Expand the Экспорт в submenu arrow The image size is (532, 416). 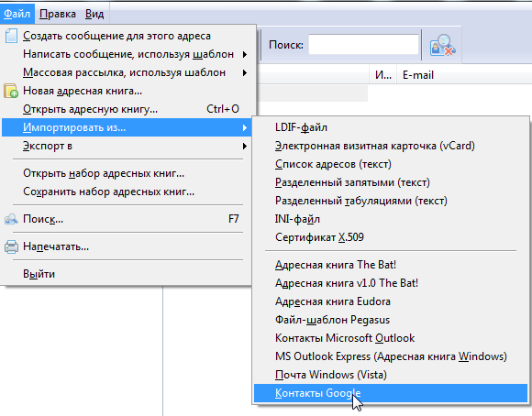[x=245, y=146]
